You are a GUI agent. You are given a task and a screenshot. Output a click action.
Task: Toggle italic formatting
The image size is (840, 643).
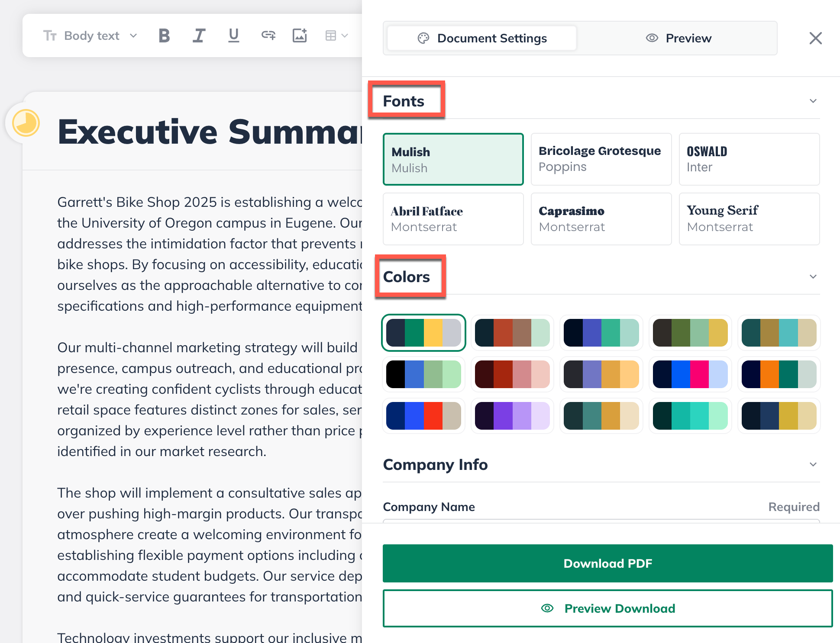pyautogui.click(x=199, y=35)
